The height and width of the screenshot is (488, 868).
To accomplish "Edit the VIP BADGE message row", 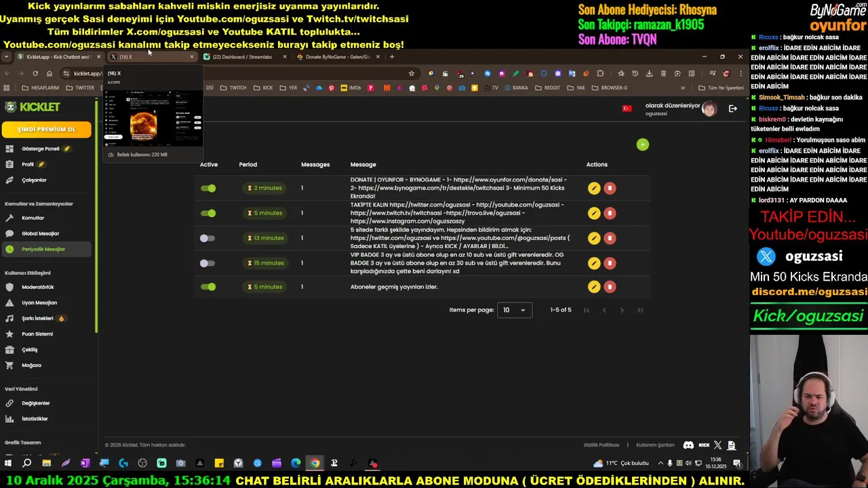I will 594,263.
